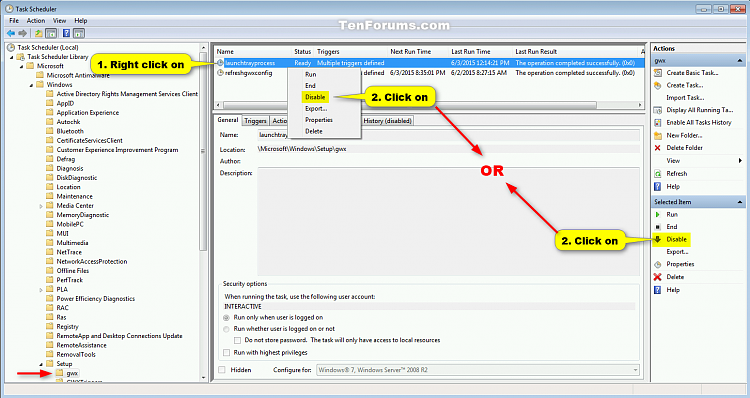Select Run whether user is logged on or not
Image resolution: width=750 pixels, height=398 pixels.
226,329
